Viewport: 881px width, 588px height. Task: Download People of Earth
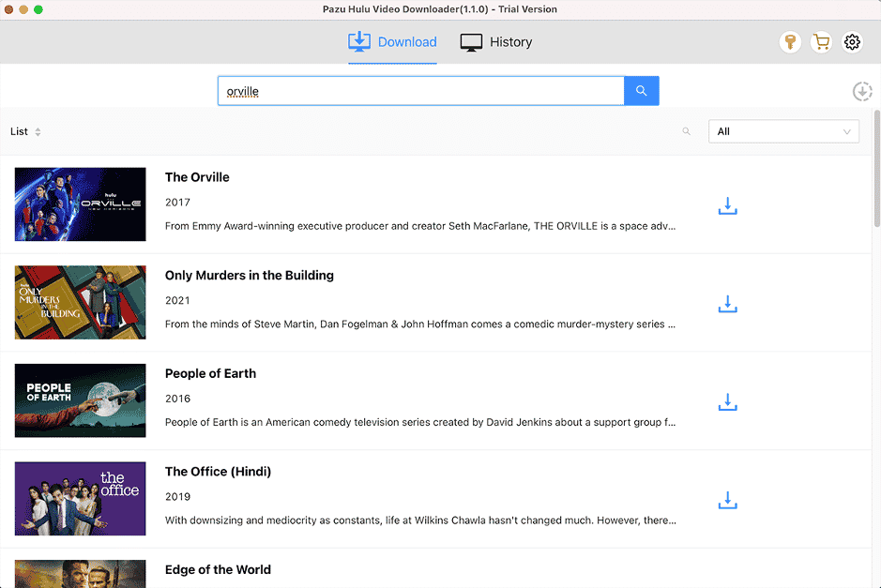coord(727,401)
